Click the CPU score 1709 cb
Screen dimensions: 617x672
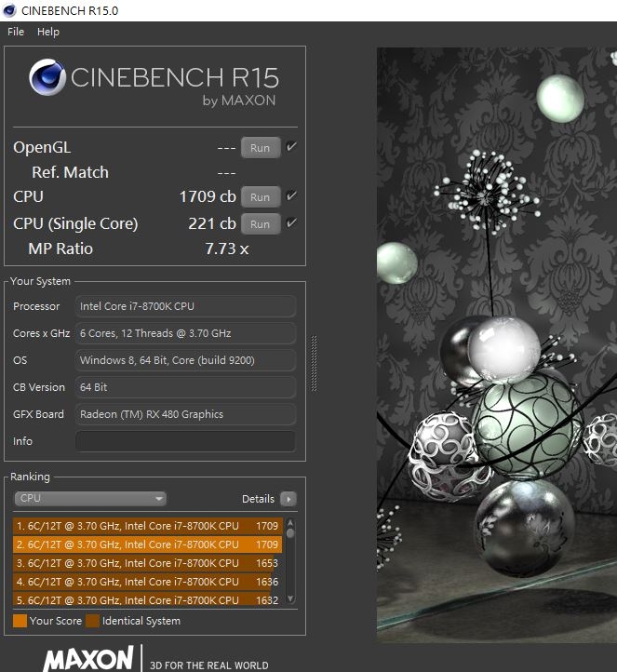click(208, 196)
